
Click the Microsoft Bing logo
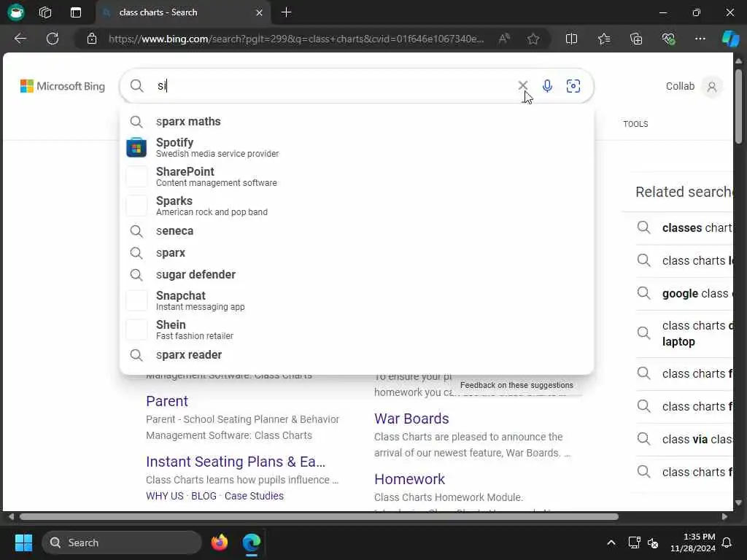(x=63, y=86)
